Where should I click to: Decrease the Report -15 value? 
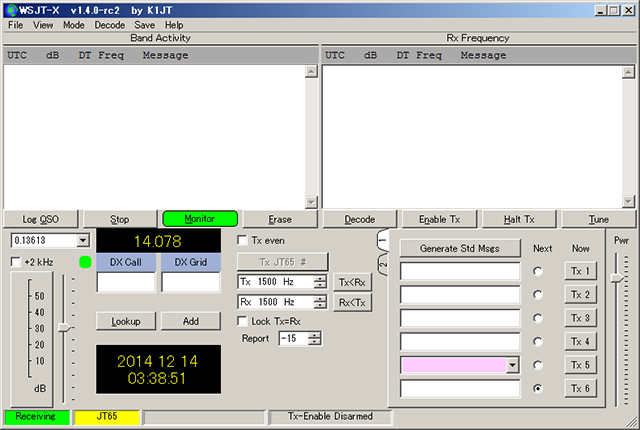coord(315,341)
